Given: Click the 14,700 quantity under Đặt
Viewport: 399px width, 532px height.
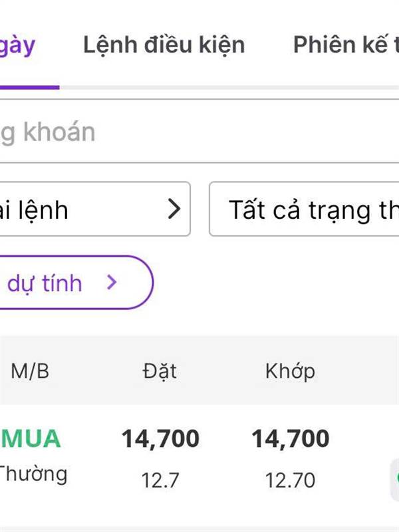Looking at the screenshot, I should (x=160, y=439).
